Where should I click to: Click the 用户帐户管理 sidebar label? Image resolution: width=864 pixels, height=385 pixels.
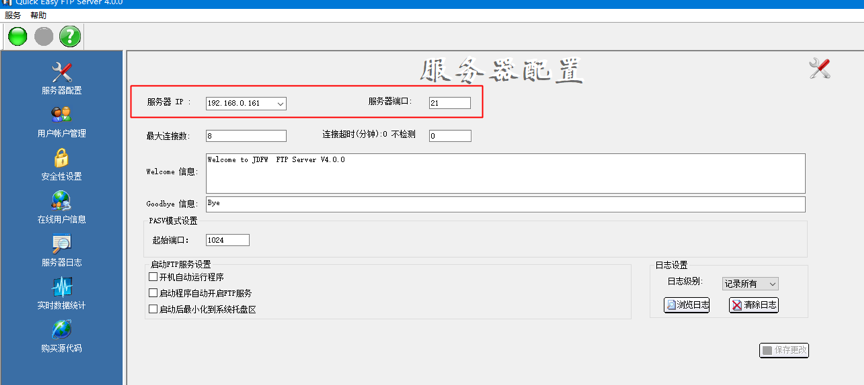point(62,133)
